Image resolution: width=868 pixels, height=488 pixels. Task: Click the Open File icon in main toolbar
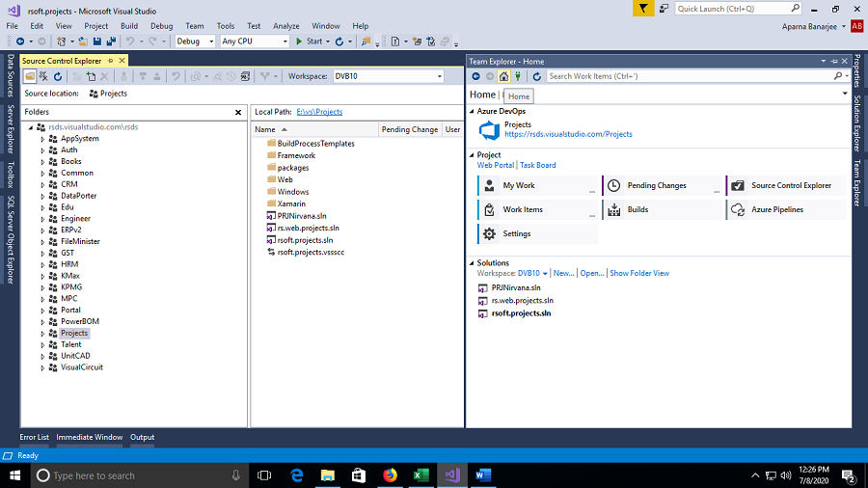click(83, 41)
